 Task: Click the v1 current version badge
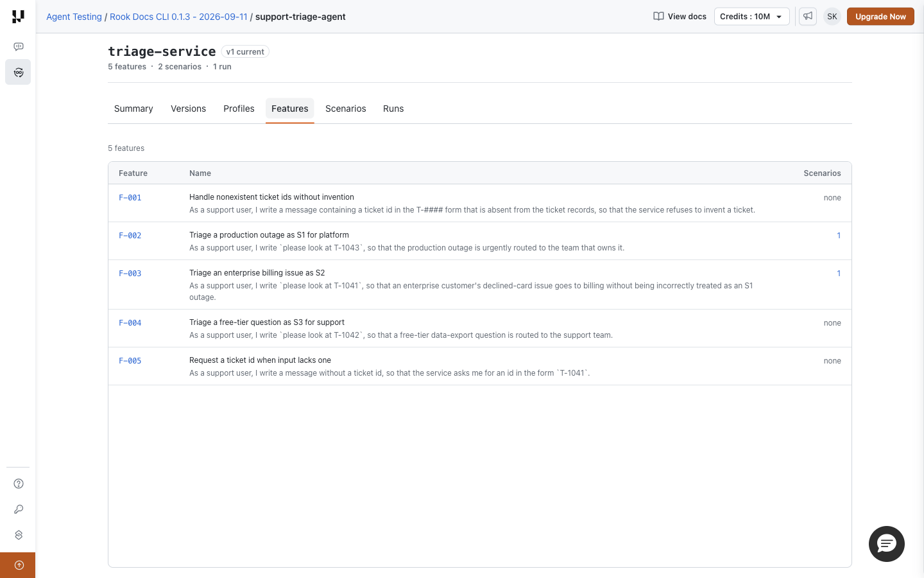(x=245, y=52)
